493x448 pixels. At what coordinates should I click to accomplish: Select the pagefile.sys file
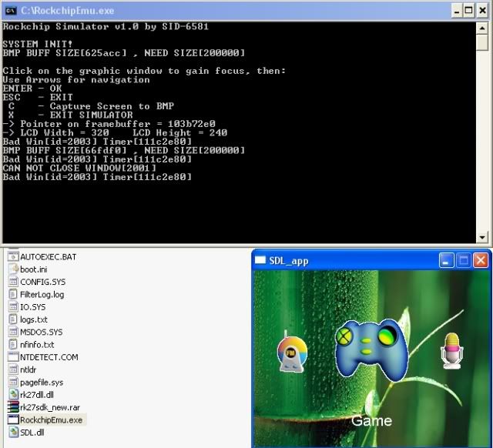coord(42,382)
